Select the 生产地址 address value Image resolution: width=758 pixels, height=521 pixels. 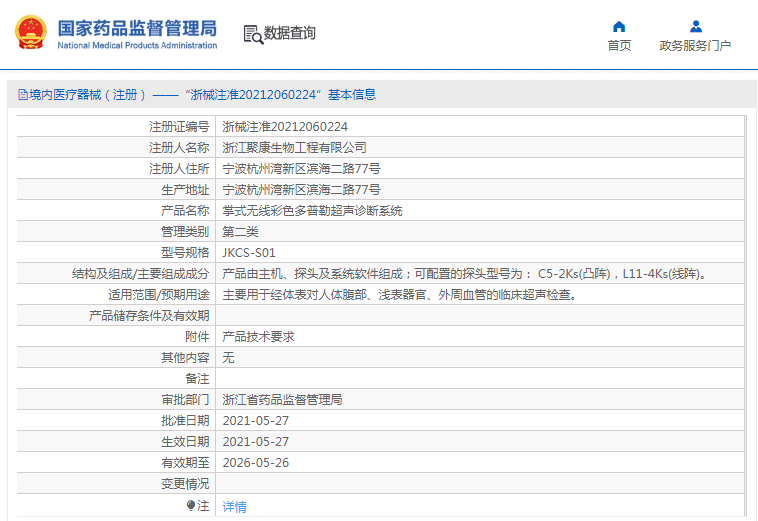click(301, 189)
